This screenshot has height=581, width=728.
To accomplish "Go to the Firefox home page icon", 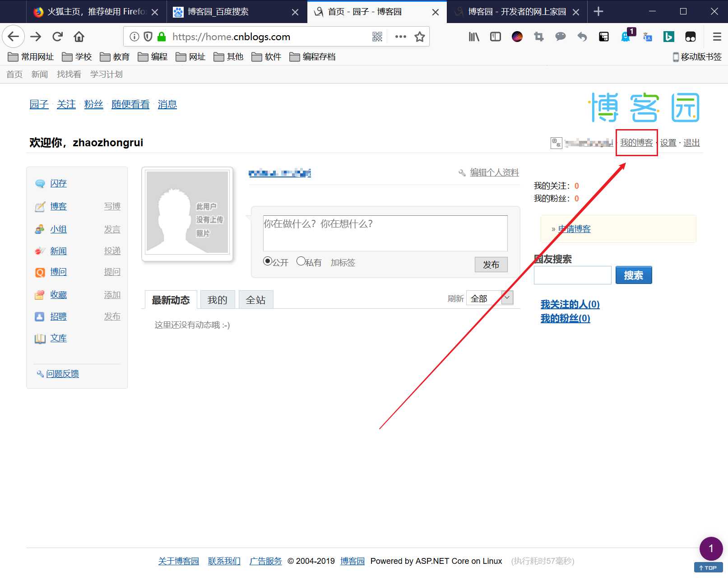I will (79, 37).
